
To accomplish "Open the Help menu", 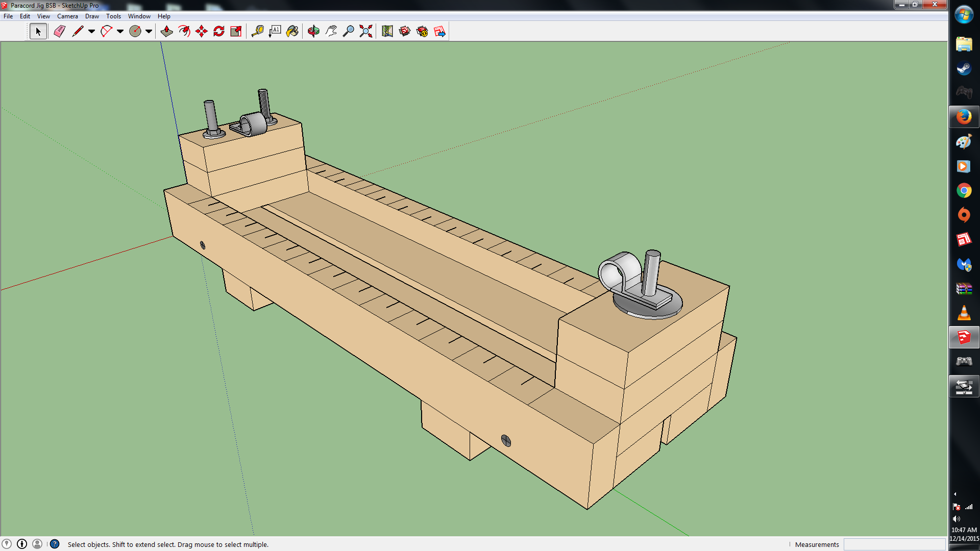I will (164, 16).
